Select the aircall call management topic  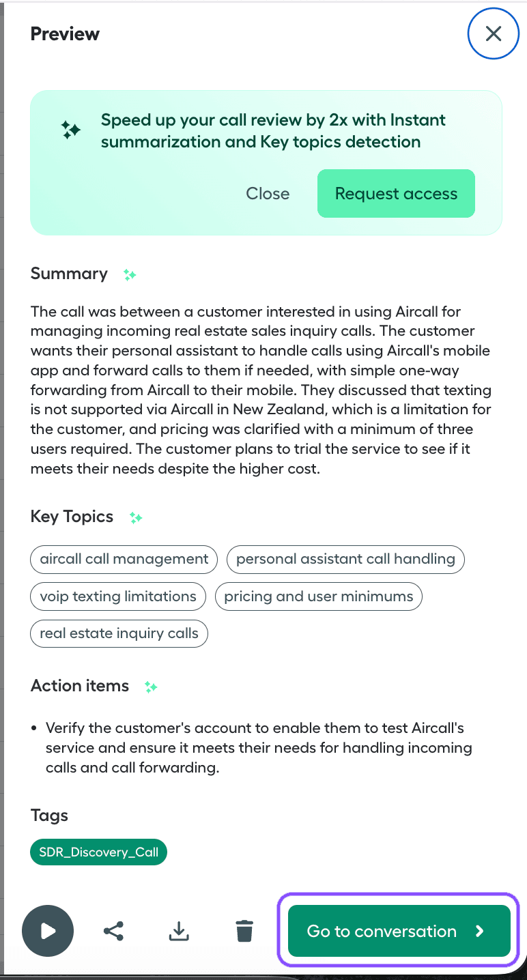124,559
